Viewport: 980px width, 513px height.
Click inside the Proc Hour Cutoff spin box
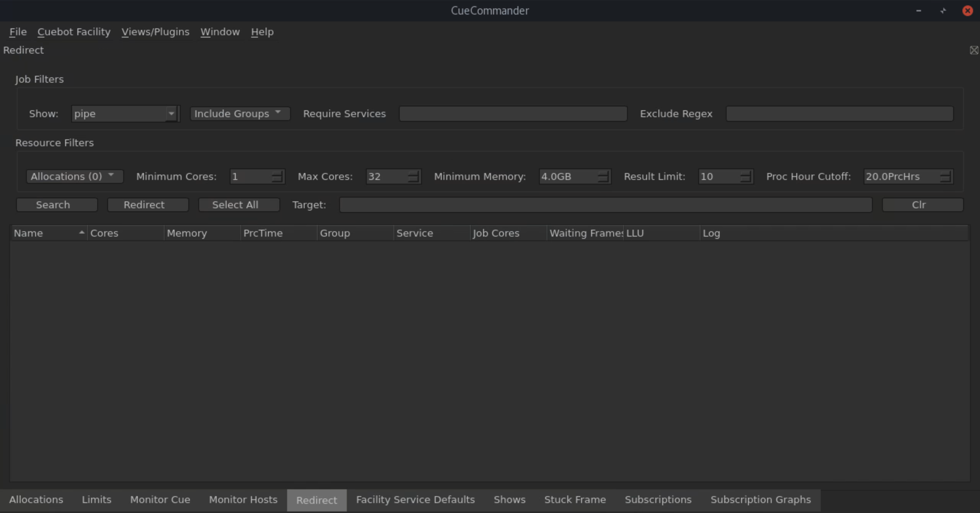(908, 176)
